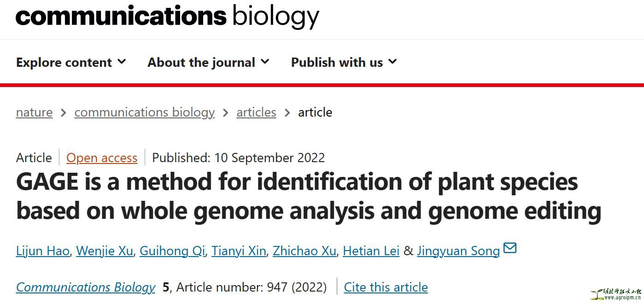Click the Communications Biology journal logo
The image size is (644, 304).
click(167, 16)
